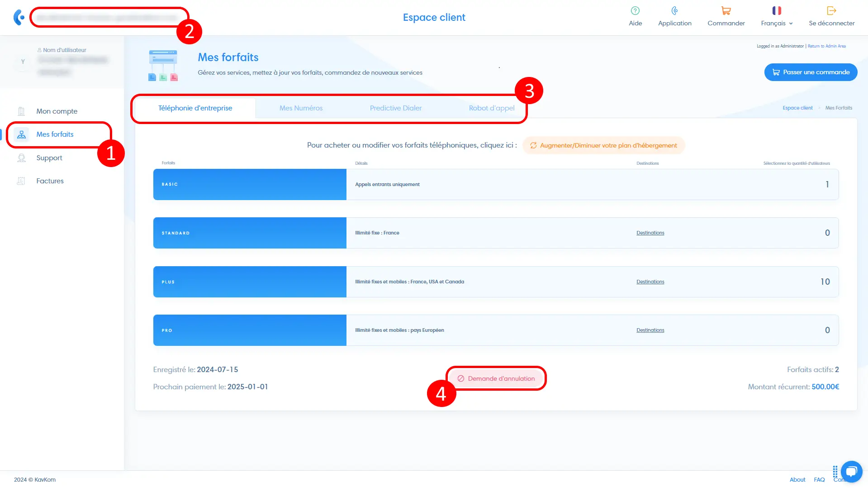Click the KavKom logo in header
Viewport: 868px width, 488px height.
point(19,18)
